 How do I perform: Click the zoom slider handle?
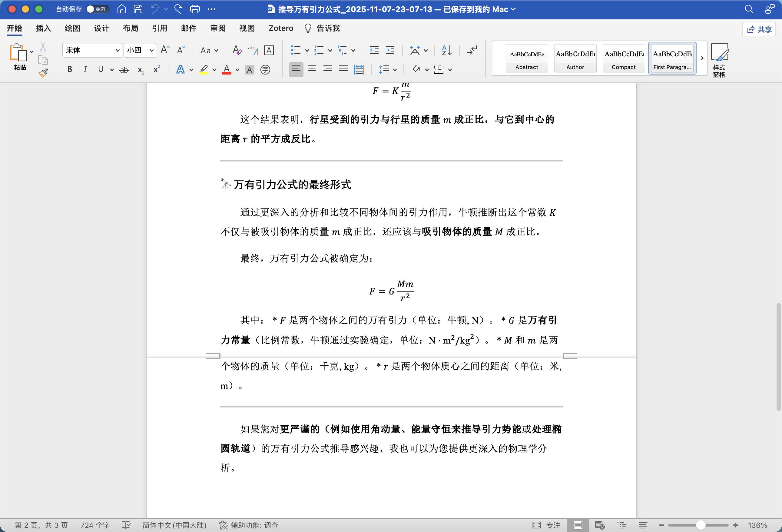click(x=700, y=525)
